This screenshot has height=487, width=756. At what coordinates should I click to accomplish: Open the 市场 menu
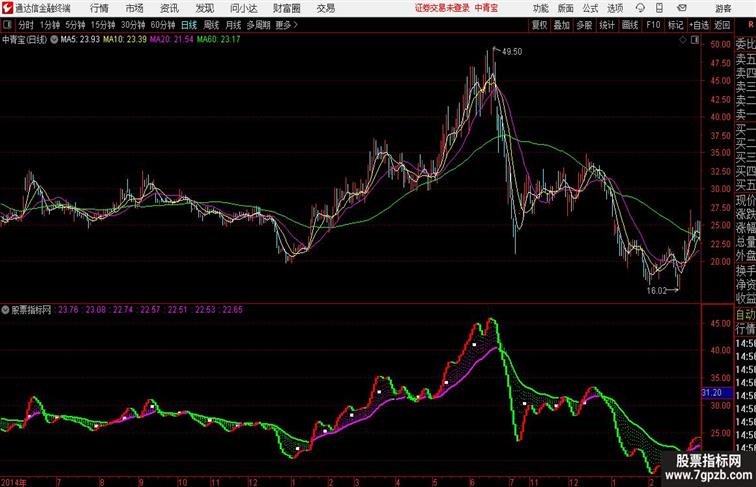point(135,8)
